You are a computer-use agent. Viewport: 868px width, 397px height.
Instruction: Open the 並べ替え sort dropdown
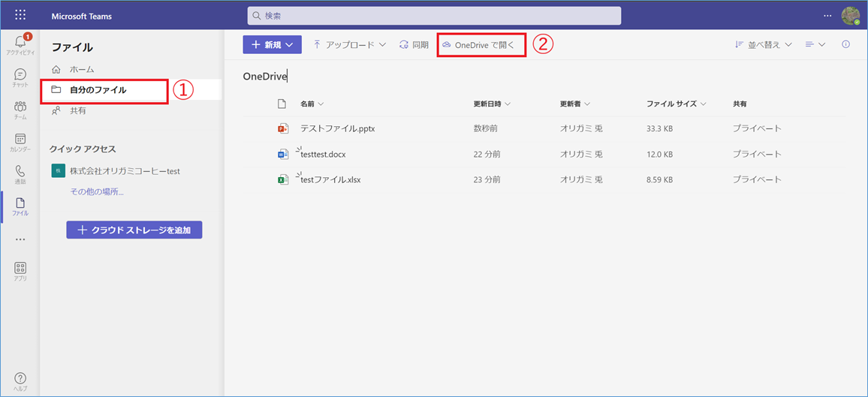(x=764, y=45)
